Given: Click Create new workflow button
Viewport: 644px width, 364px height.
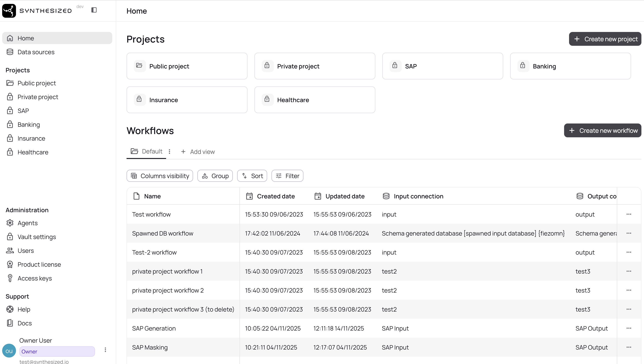Looking at the screenshot, I should pyautogui.click(x=603, y=130).
